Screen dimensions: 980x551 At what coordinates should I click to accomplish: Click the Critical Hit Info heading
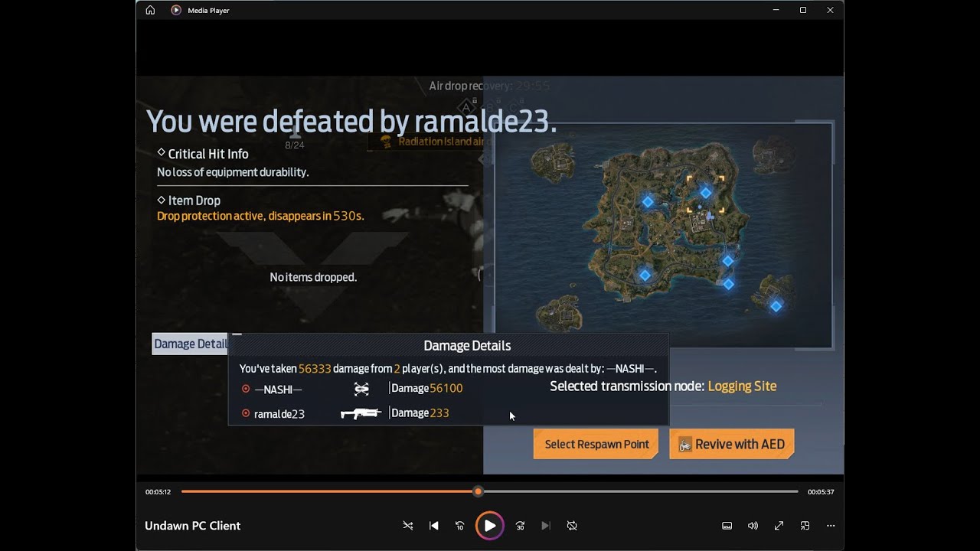208,154
